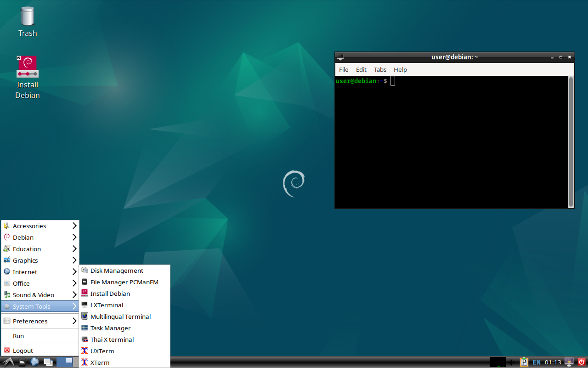588x368 pixels.
Task: Expand the Office submenu
Action: [x=40, y=283]
